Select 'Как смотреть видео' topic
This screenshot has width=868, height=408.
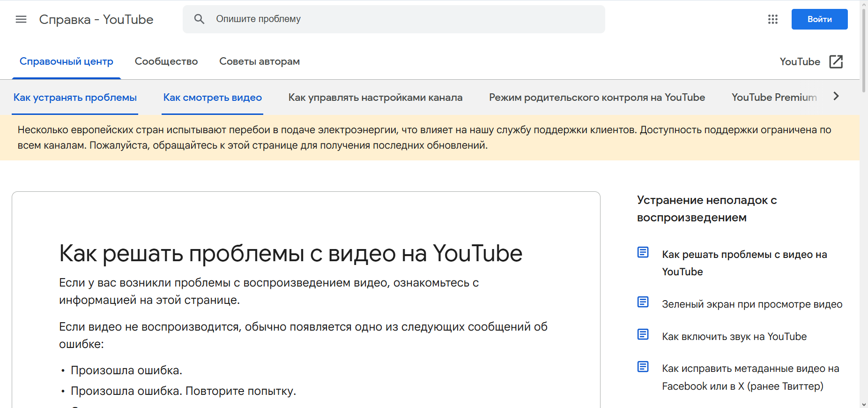213,98
